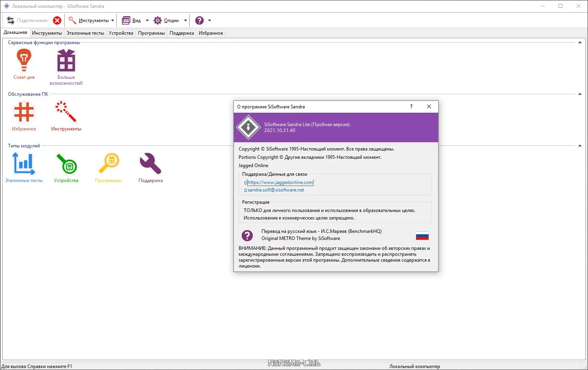Maximize the SiSoftware Sandra window
The width and height of the screenshot is (588, 370).
pyautogui.click(x=560, y=6)
